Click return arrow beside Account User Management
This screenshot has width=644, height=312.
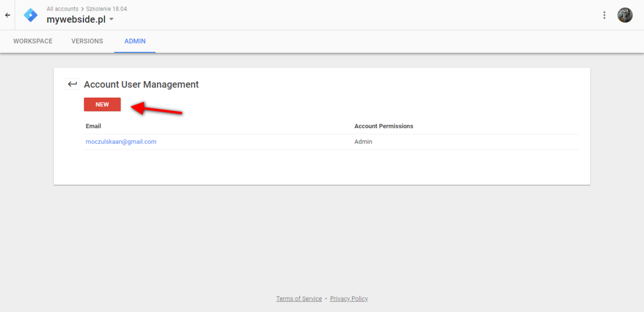point(72,84)
